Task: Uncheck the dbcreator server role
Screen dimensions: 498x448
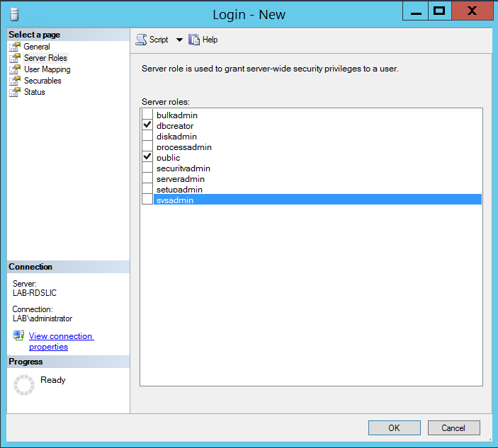Action: click(x=147, y=125)
